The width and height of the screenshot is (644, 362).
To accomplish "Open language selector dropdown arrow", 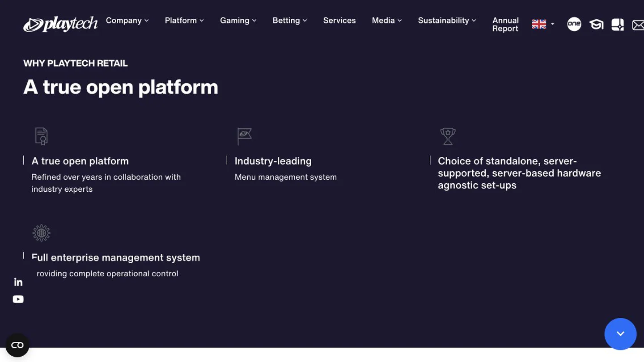I will [x=553, y=24].
